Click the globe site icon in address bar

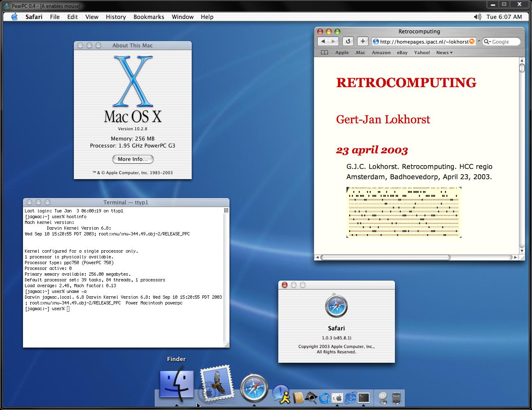(x=376, y=41)
